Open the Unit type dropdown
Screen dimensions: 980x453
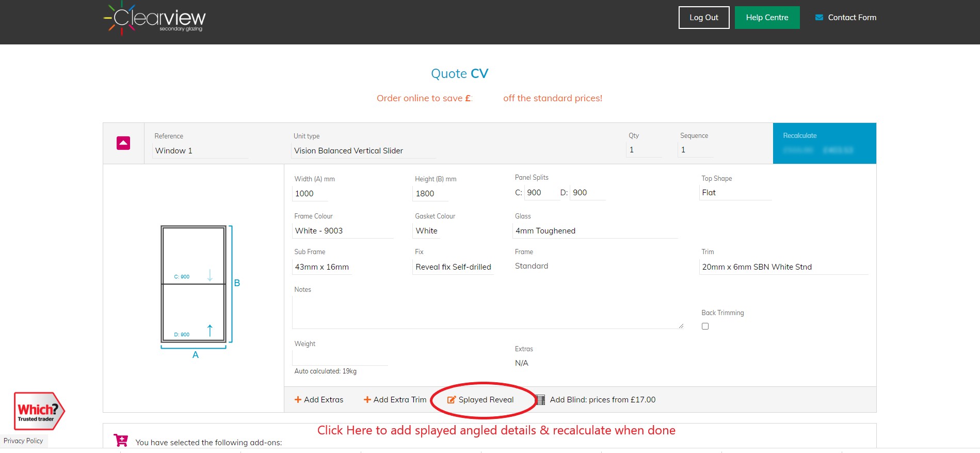[x=364, y=151]
